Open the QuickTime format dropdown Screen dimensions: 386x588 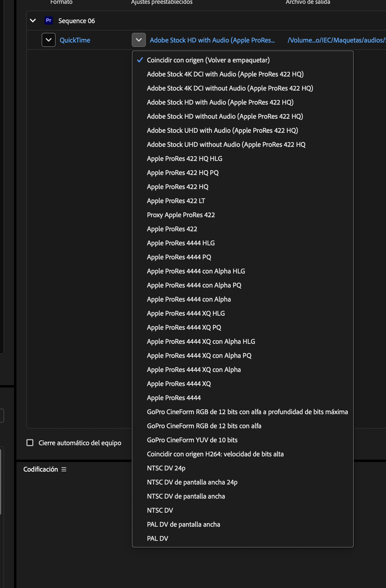[48, 40]
